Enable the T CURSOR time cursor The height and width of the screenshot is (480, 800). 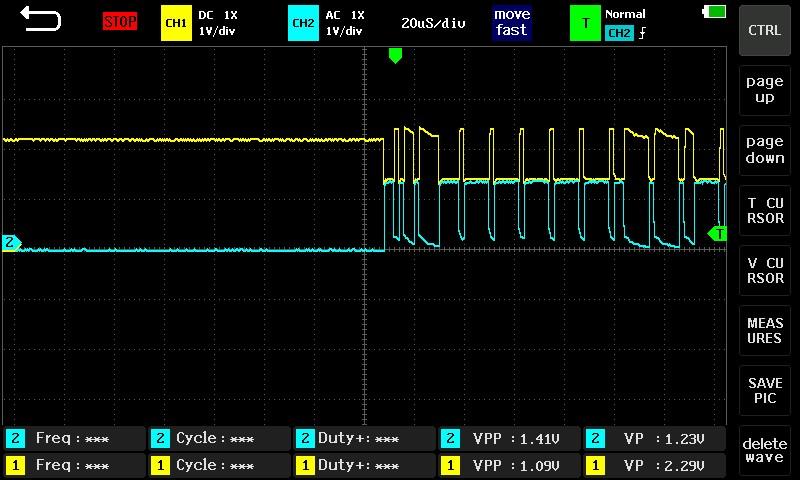(764, 210)
